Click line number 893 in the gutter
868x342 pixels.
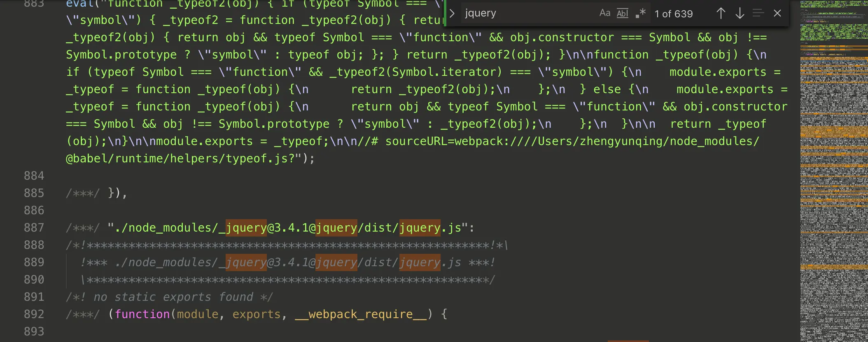[x=34, y=331]
